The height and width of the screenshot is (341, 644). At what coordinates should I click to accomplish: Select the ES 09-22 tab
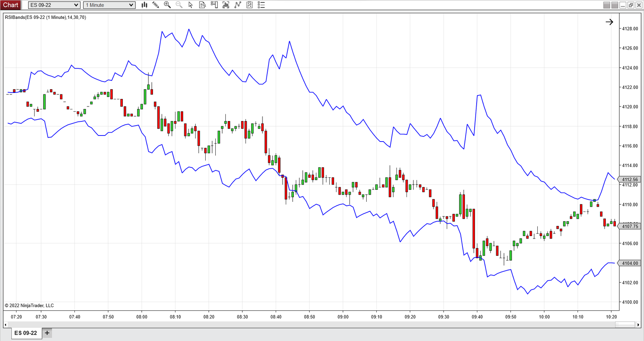click(26, 333)
